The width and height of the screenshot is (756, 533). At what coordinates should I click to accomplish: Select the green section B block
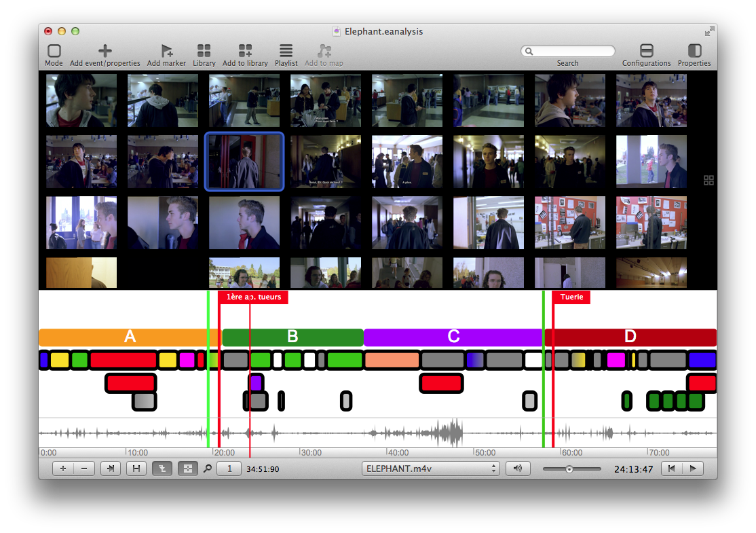pyautogui.click(x=292, y=337)
